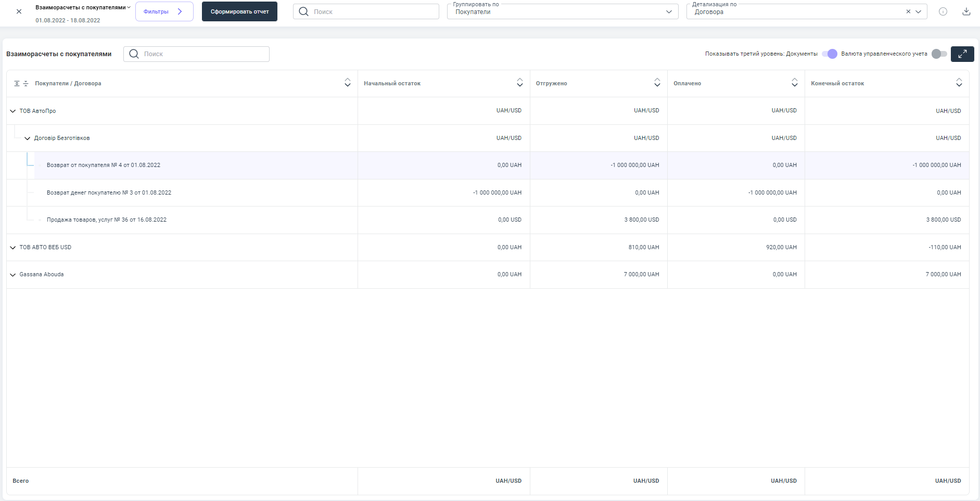Click Сформировать отчет button
Screen dimensions: 980x501
(x=239, y=11)
